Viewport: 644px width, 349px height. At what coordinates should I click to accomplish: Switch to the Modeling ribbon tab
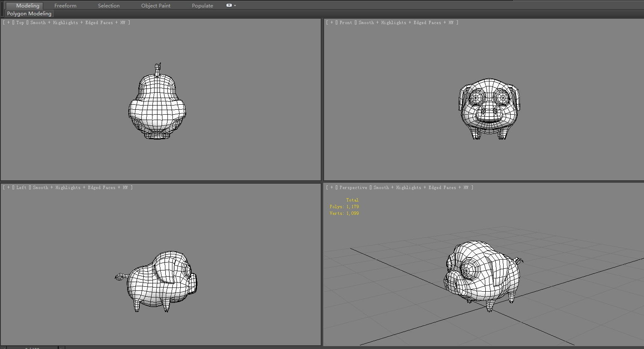[x=28, y=6]
